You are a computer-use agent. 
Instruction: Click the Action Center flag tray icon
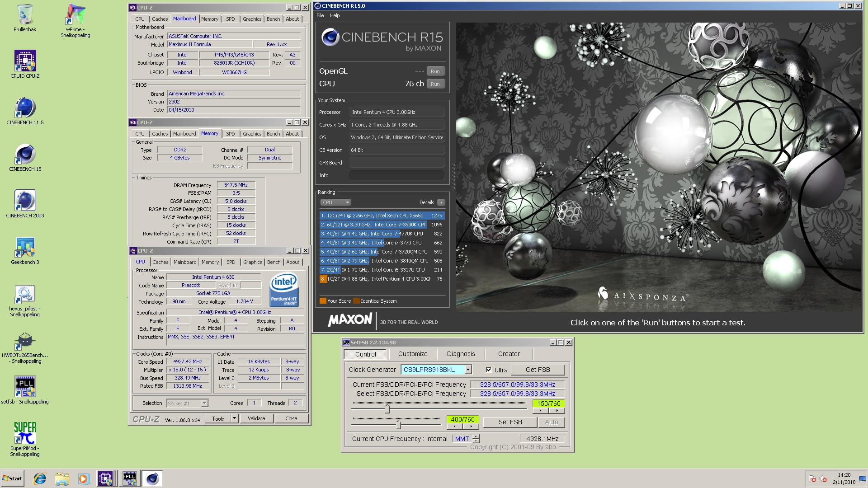coord(812,479)
